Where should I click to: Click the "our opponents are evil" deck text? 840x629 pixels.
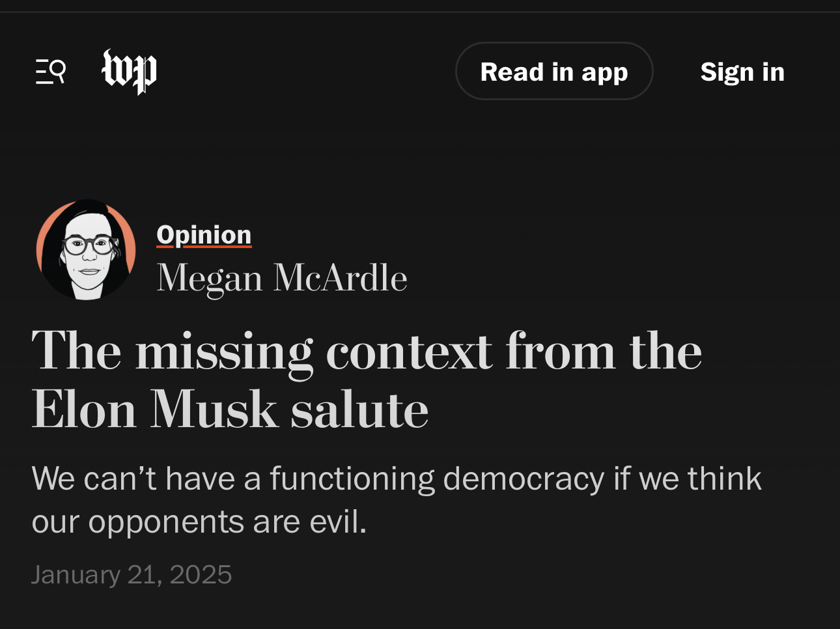(199, 522)
